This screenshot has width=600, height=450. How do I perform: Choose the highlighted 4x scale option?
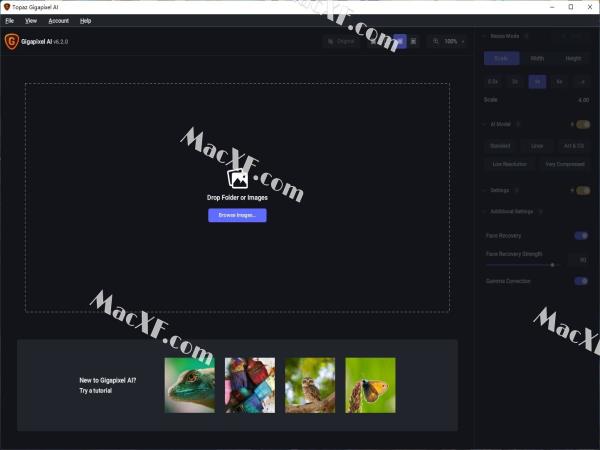537,82
